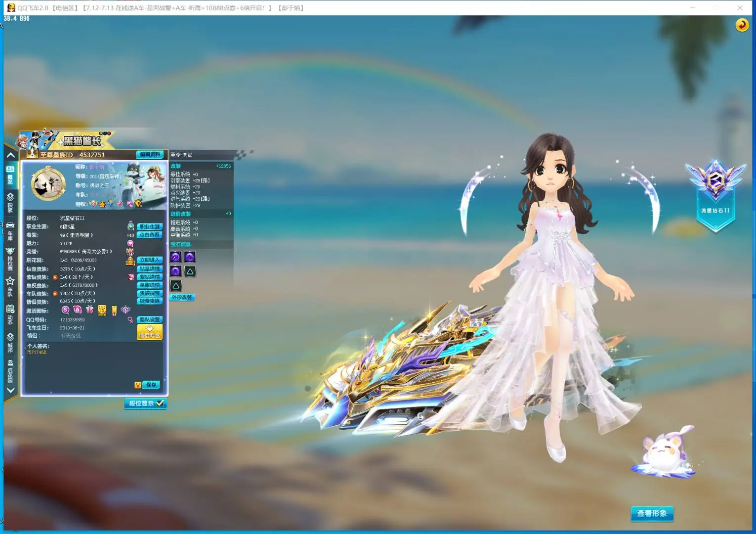Viewport: 756px width, 534px height.
Task: Toggle the 段位显示 checkbox
Action: click(x=160, y=403)
